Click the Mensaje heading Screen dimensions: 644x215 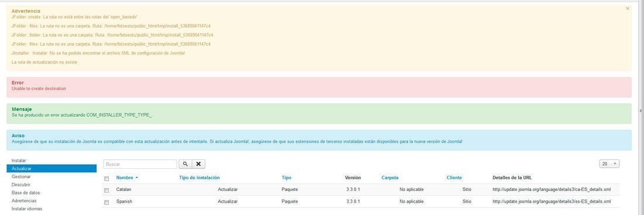coord(22,109)
